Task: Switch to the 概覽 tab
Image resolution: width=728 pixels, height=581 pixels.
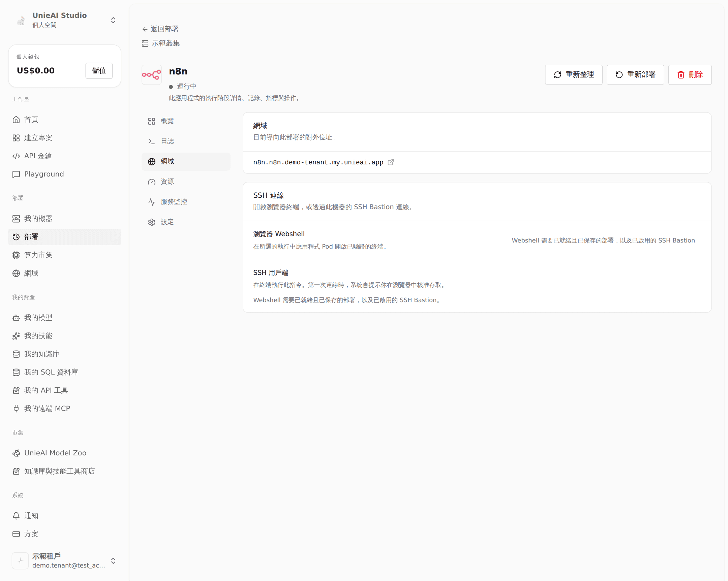Action: coord(186,121)
